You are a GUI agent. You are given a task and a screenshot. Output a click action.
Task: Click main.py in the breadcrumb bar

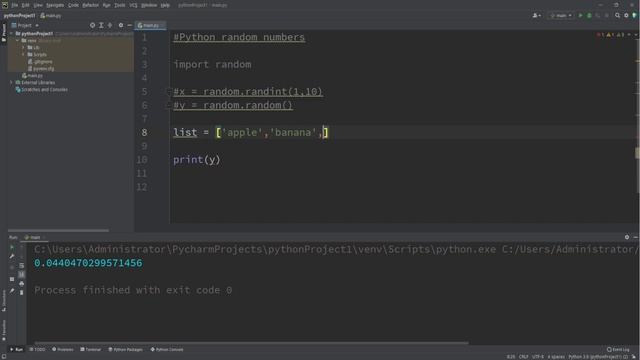(x=51, y=16)
